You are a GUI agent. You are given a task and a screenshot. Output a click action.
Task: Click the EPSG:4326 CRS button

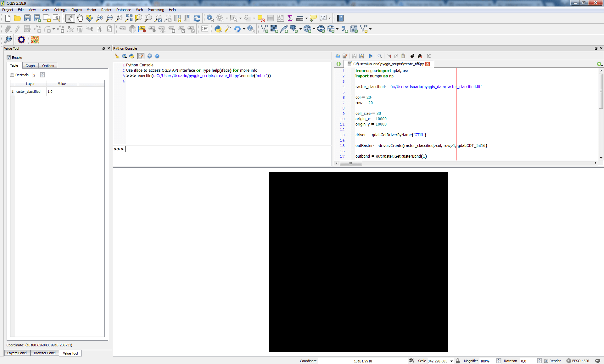(578, 361)
